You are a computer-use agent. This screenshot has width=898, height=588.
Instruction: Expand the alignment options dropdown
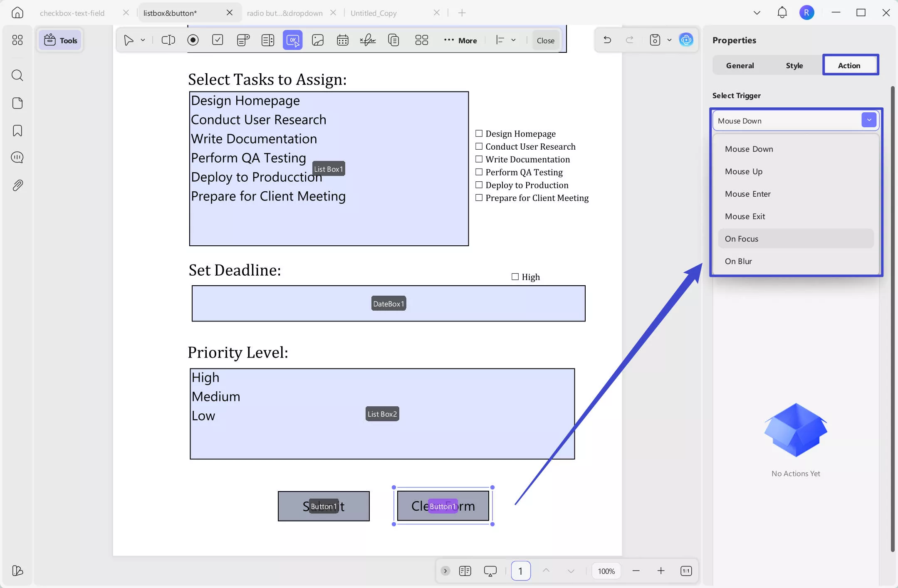[x=514, y=40]
